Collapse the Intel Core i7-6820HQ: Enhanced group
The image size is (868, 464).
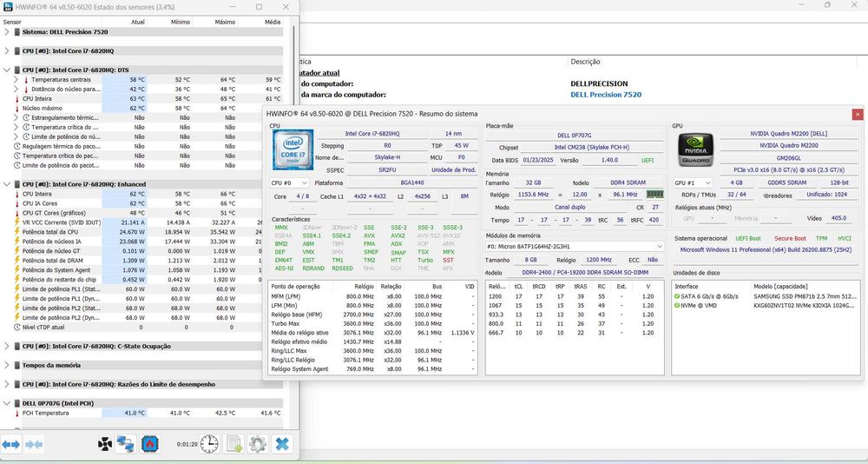coord(6,184)
